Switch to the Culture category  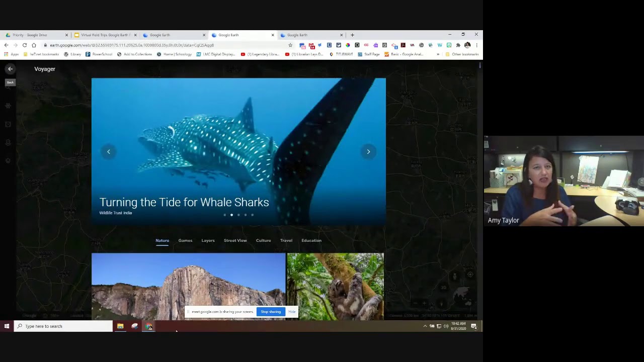(x=263, y=240)
